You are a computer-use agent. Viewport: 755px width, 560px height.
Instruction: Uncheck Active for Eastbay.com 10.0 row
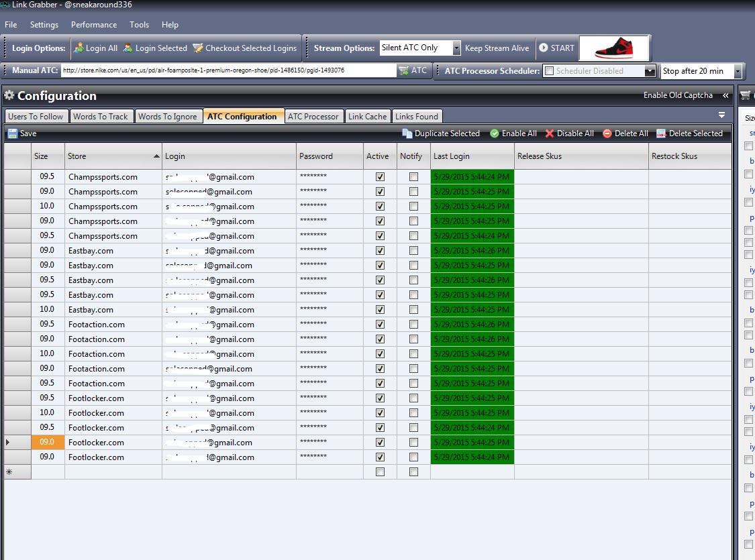[380, 309]
